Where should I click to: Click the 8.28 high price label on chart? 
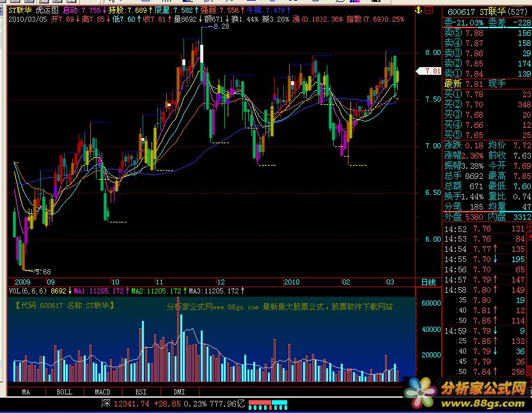(x=221, y=27)
